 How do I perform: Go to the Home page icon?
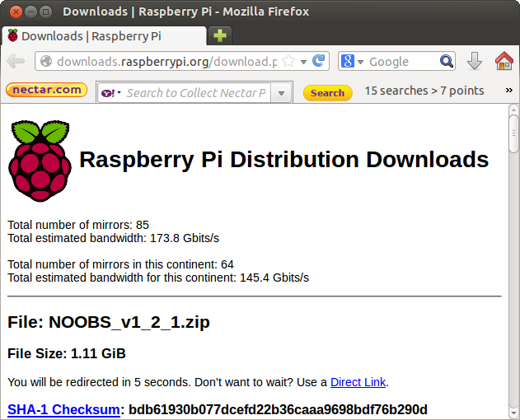pos(504,61)
